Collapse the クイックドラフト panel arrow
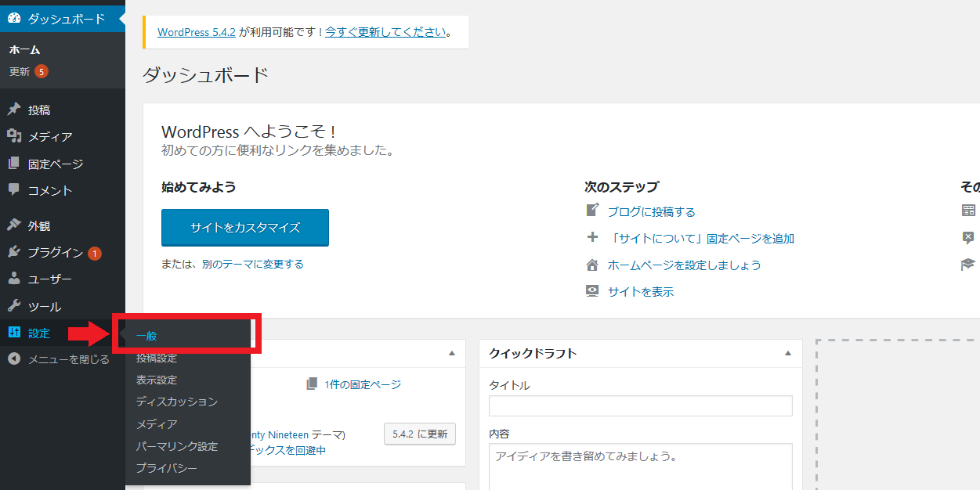This screenshot has width=980, height=490. pyautogui.click(x=788, y=354)
